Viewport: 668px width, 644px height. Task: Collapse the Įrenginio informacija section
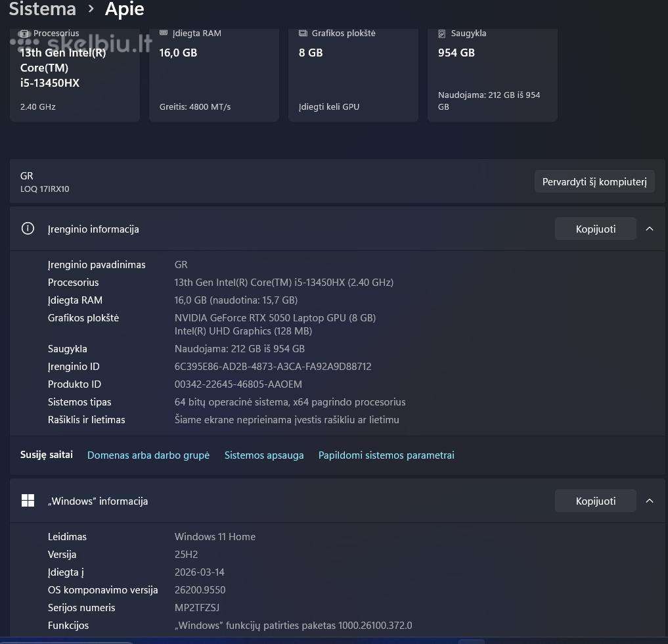pyautogui.click(x=650, y=229)
